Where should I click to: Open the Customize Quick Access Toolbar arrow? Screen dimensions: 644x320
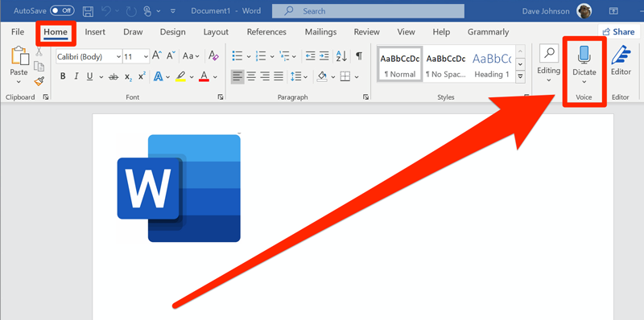[173, 11]
